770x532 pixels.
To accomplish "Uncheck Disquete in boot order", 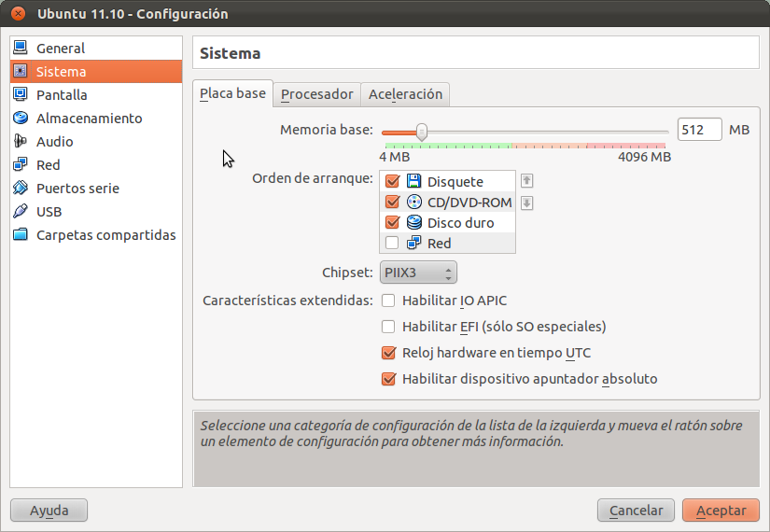I will point(392,181).
